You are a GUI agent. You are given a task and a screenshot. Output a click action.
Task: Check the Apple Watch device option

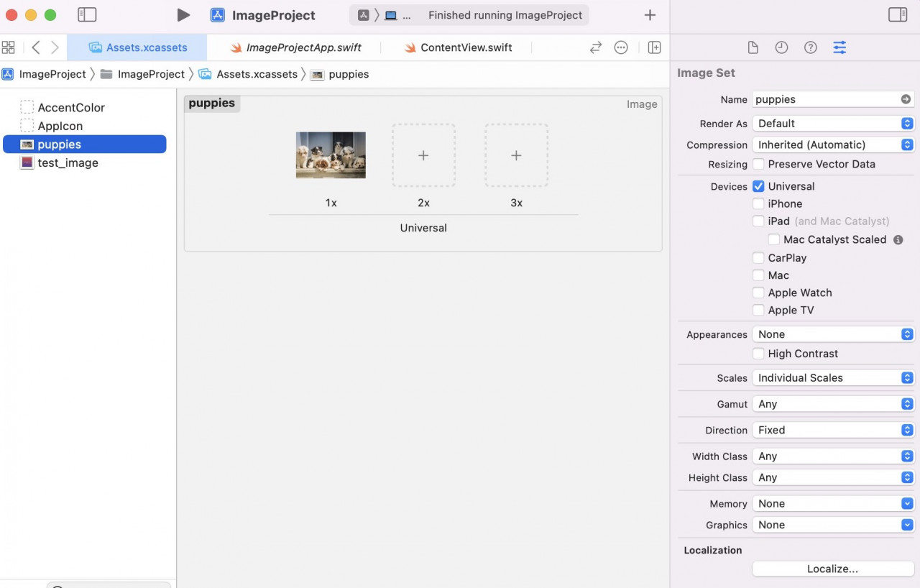758,293
